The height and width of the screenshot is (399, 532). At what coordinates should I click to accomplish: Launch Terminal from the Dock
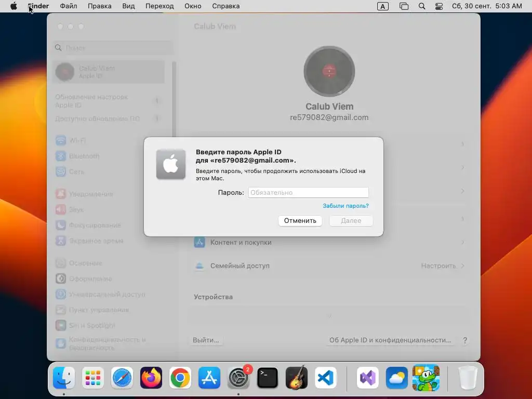point(268,378)
